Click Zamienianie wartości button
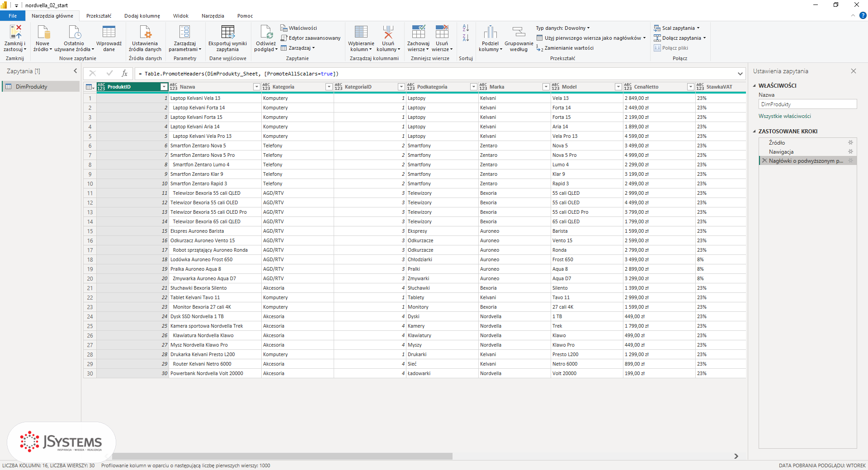 tap(565, 48)
